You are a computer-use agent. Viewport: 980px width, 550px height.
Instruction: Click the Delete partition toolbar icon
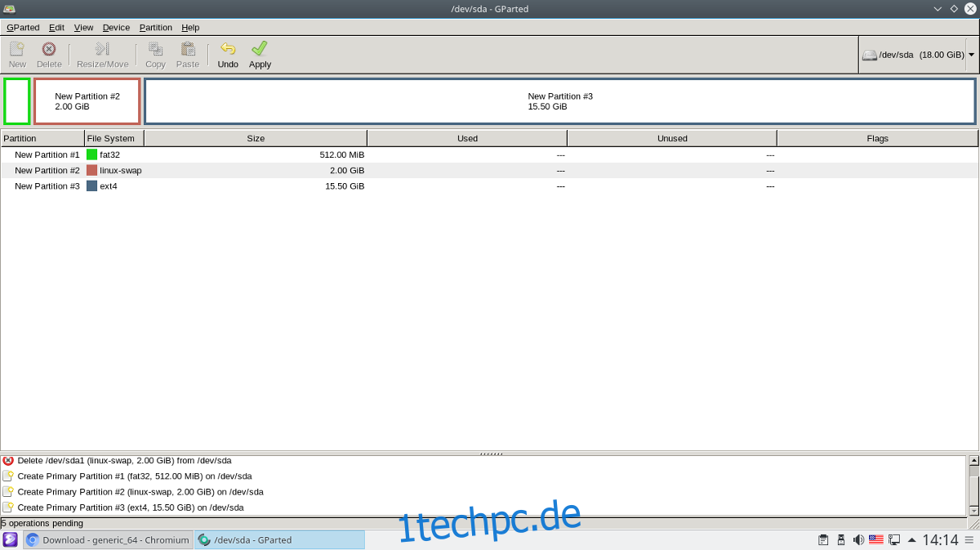click(49, 55)
